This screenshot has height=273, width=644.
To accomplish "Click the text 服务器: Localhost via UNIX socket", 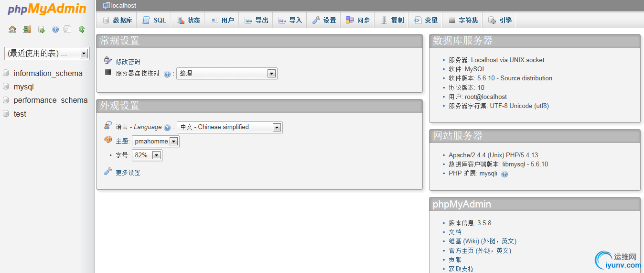I will coord(496,60).
